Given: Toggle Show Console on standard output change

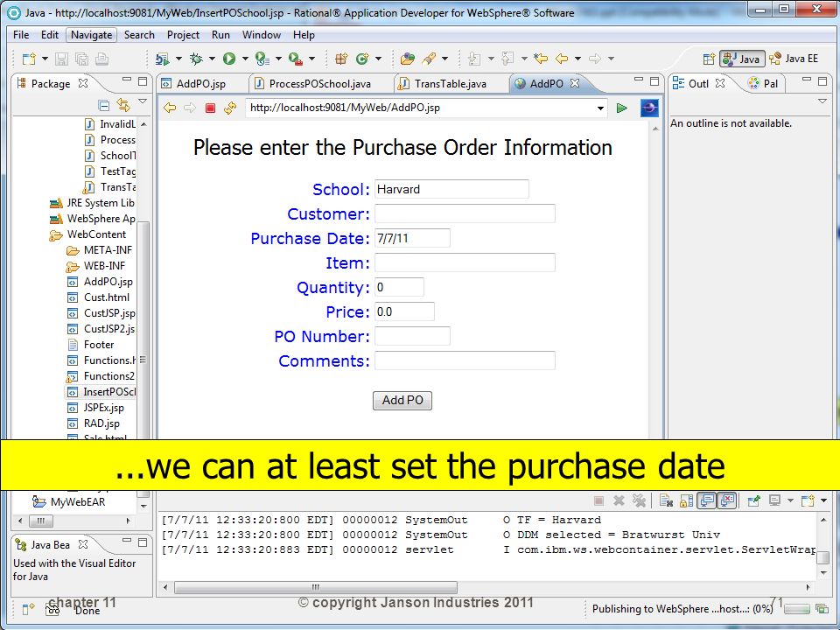Looking at the screenshot, I should click(707, 500).
